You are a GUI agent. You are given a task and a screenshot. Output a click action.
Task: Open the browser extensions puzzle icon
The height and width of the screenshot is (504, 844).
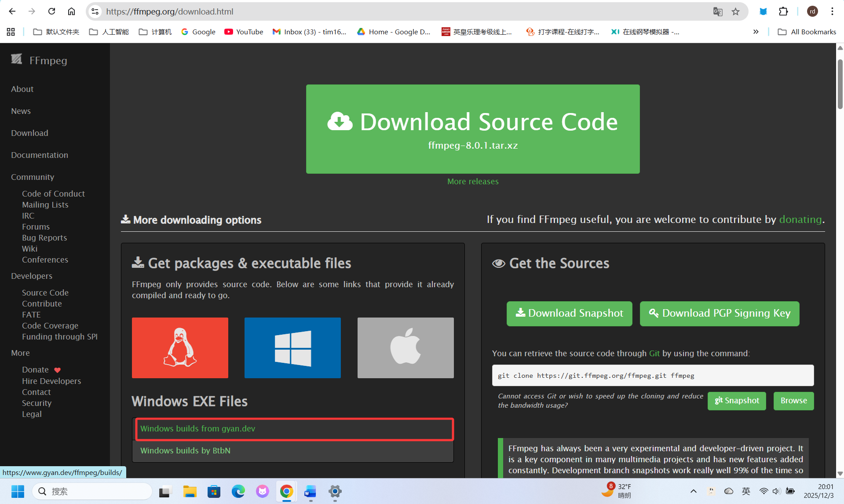click(783, 11)
